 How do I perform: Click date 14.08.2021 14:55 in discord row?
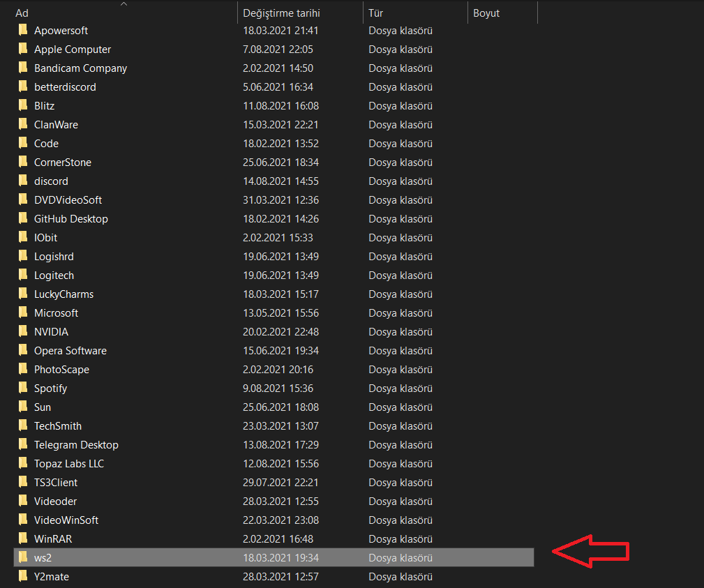(x=280, y=181)
